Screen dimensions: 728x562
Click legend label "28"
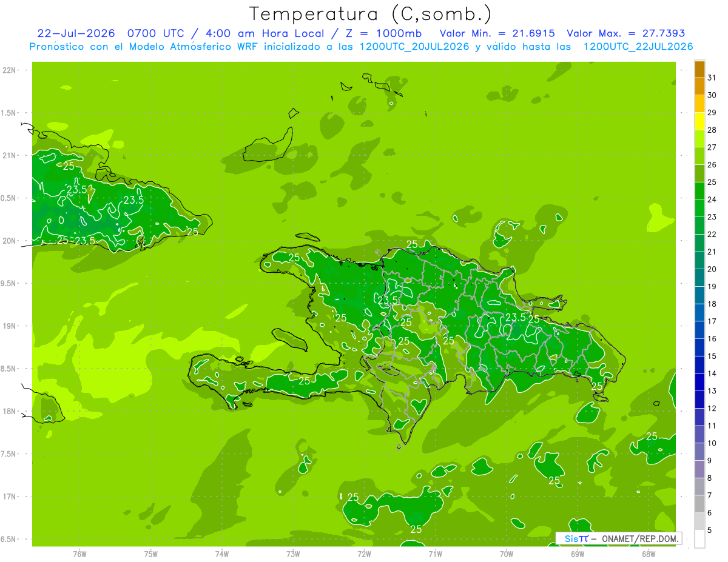712,130
